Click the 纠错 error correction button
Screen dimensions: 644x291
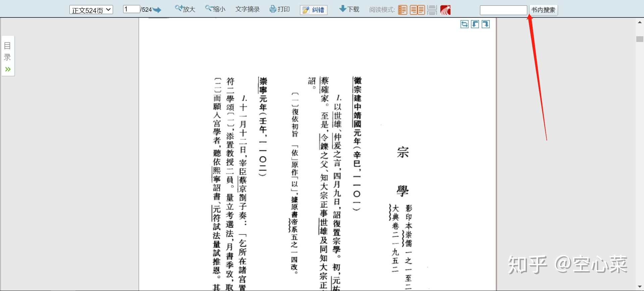pyautogui.click(x=314, y=10)
